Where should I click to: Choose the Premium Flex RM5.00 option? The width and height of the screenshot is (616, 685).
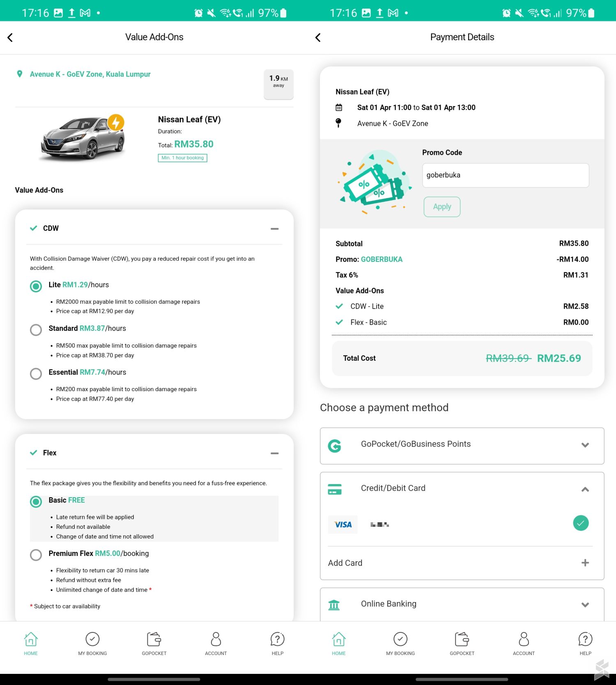(36, 555)
